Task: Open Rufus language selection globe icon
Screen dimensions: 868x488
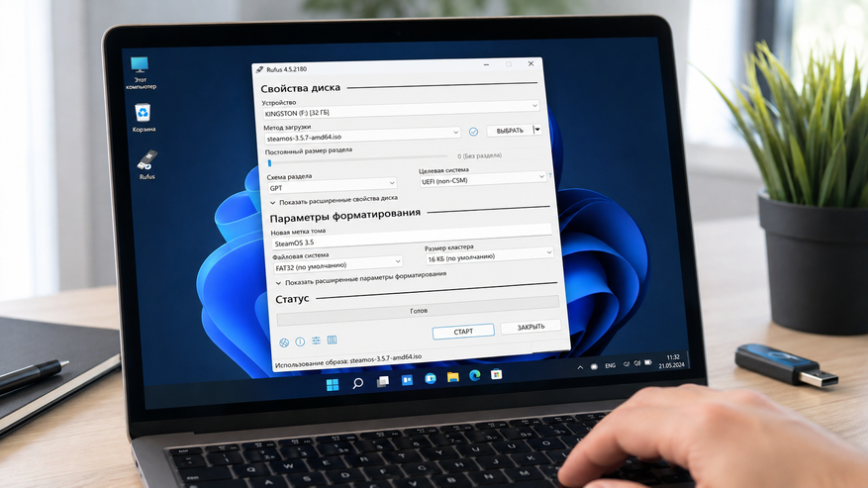Action: point(284,342)
